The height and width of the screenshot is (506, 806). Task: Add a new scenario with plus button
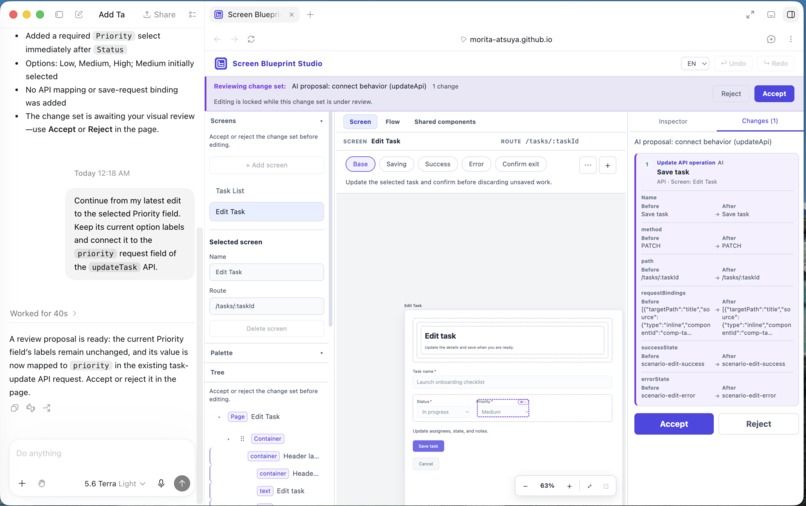click(x=608, y=165)
